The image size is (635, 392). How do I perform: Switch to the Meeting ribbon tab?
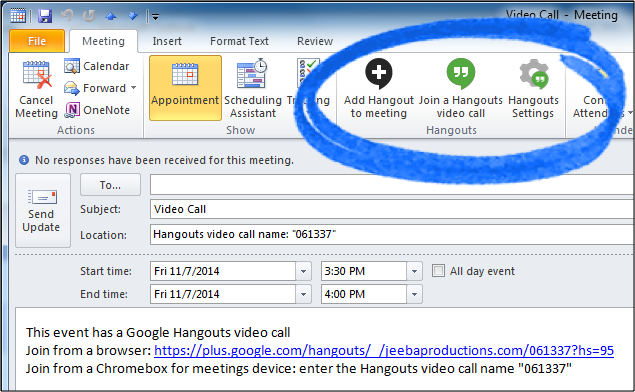(103, 41)
